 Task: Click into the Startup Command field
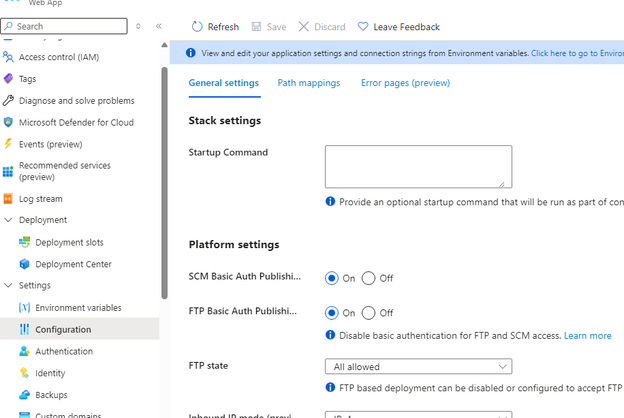click(x=418, y=166)
